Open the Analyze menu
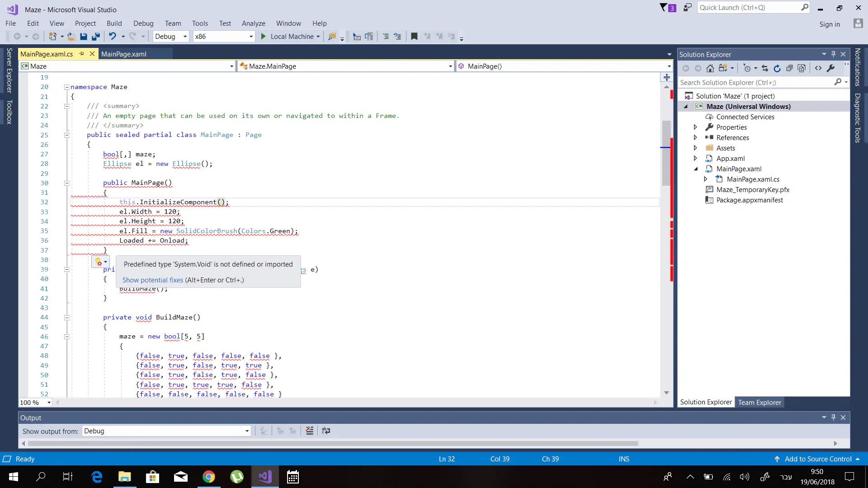This screenshot has height=488, width=868. (253, 23)
